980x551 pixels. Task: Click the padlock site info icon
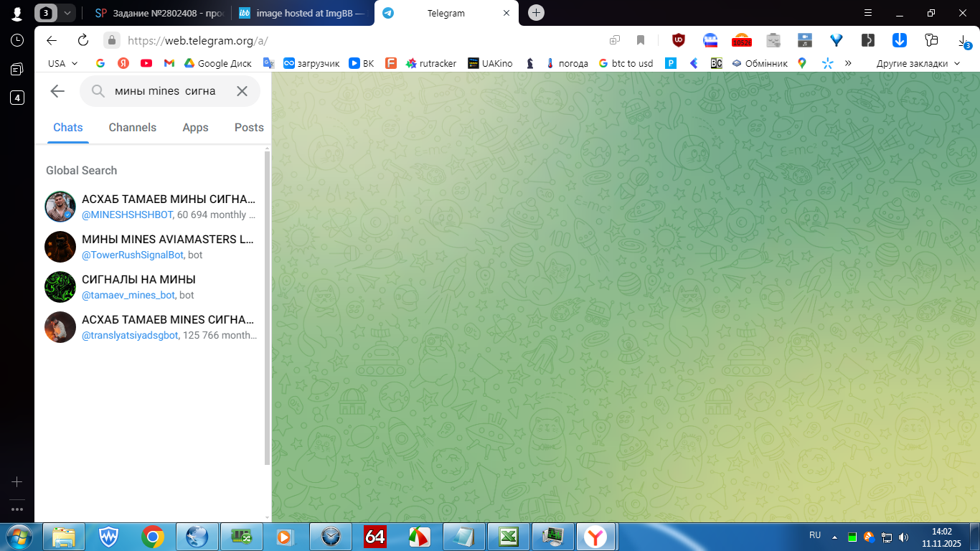111,40
